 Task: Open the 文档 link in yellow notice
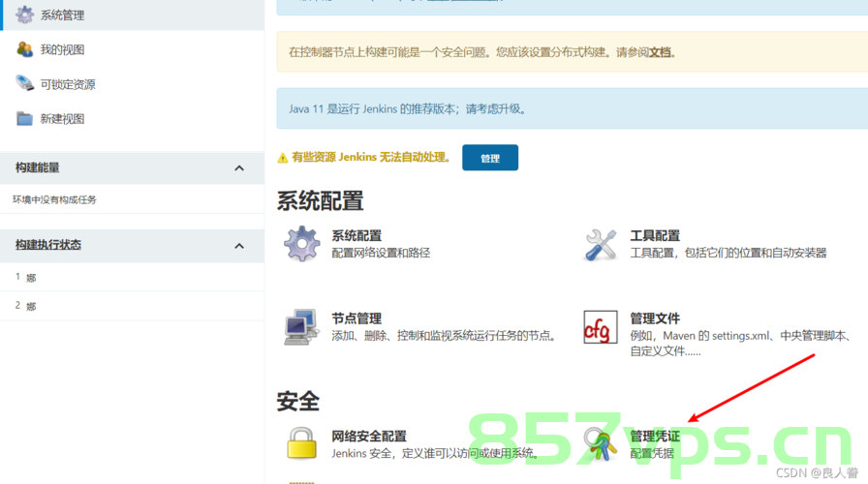click(x=660, y=52)
